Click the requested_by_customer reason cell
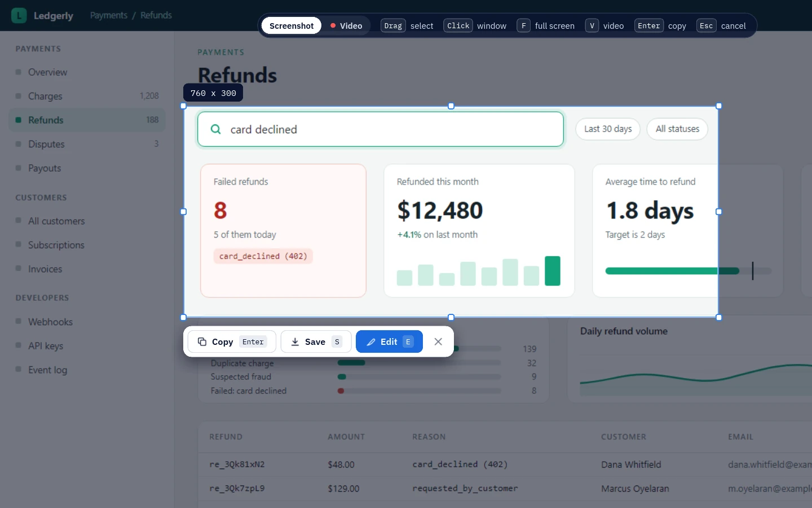The height and width of the screenshot is (508, 812). pos(465,488)
